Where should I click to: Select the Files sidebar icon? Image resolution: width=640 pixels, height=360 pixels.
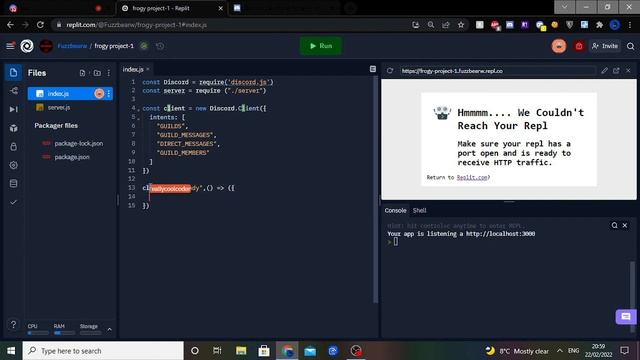(13, 73)
